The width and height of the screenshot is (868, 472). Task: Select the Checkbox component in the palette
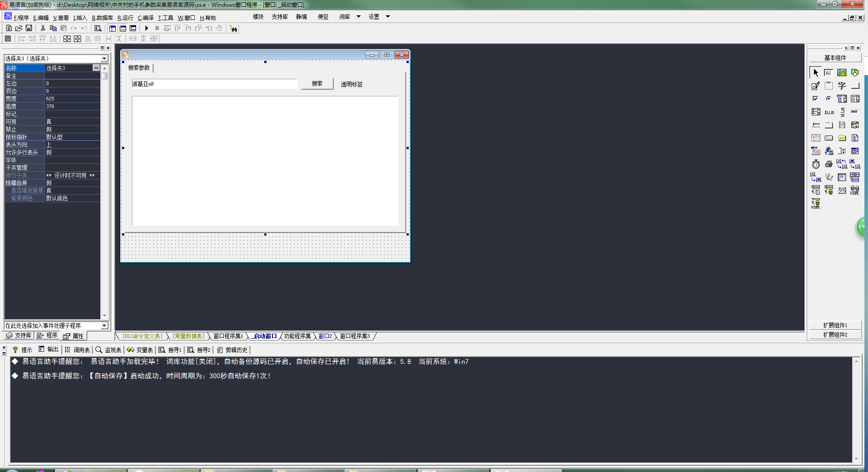coord(815,99)
